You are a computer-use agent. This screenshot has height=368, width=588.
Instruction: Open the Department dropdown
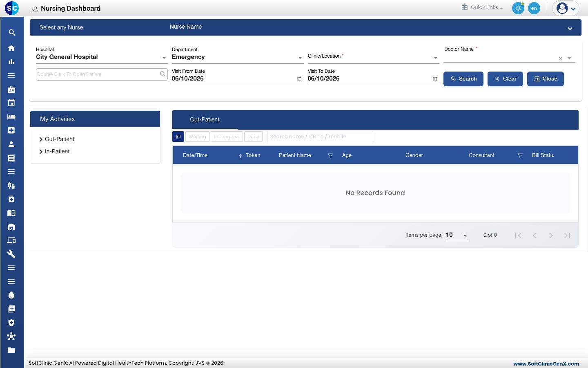tap(237, 57)
